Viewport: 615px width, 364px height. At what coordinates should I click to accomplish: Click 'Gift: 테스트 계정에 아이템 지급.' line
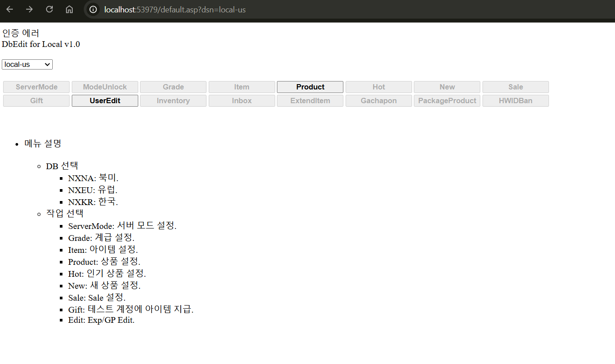tap(131, 310)
